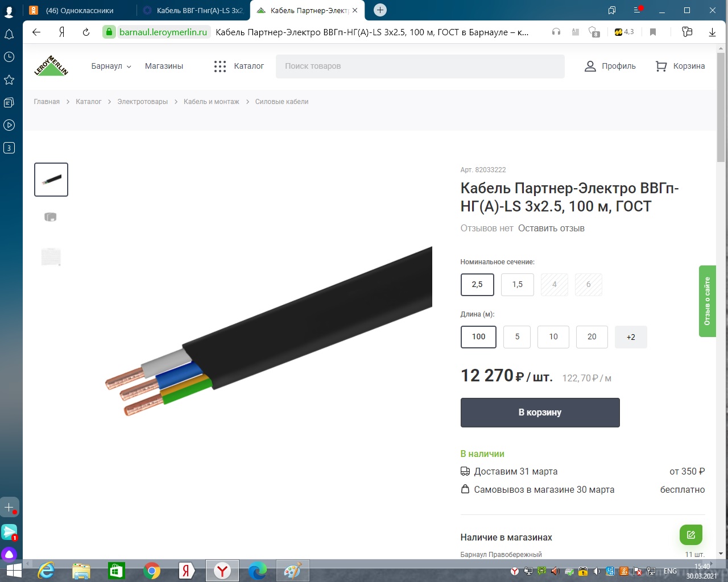Open browser downloads arrow icon
This screenshot has height=582, width=728.
tap(712, 32)
